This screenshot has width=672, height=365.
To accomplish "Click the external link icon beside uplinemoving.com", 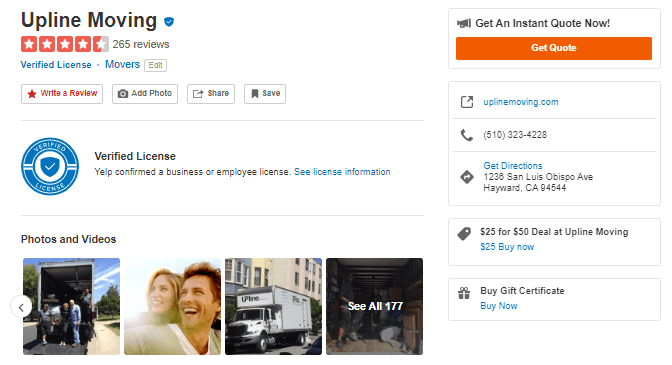I will [x=467, y=102].
